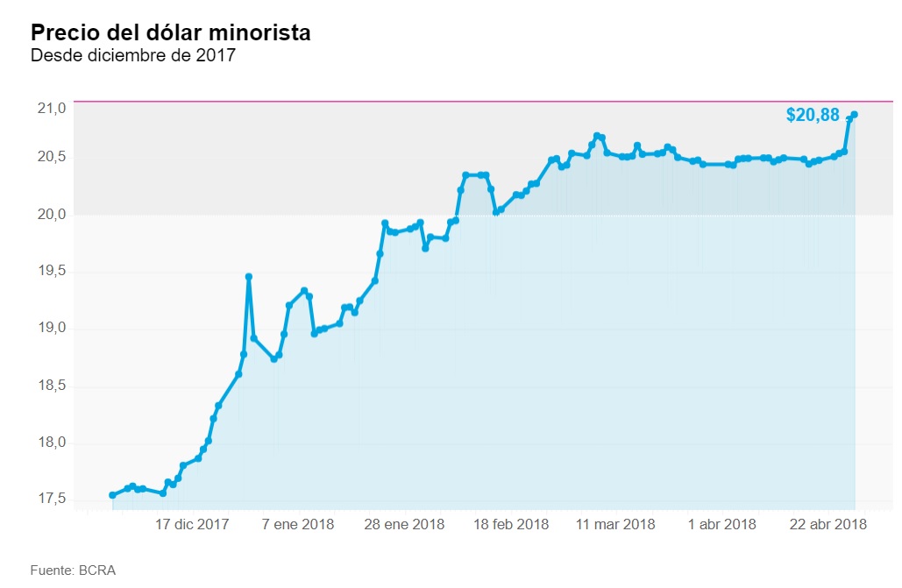
Task: Click the "22 abr 2018" date label
Action: click(x=828, y=525)
